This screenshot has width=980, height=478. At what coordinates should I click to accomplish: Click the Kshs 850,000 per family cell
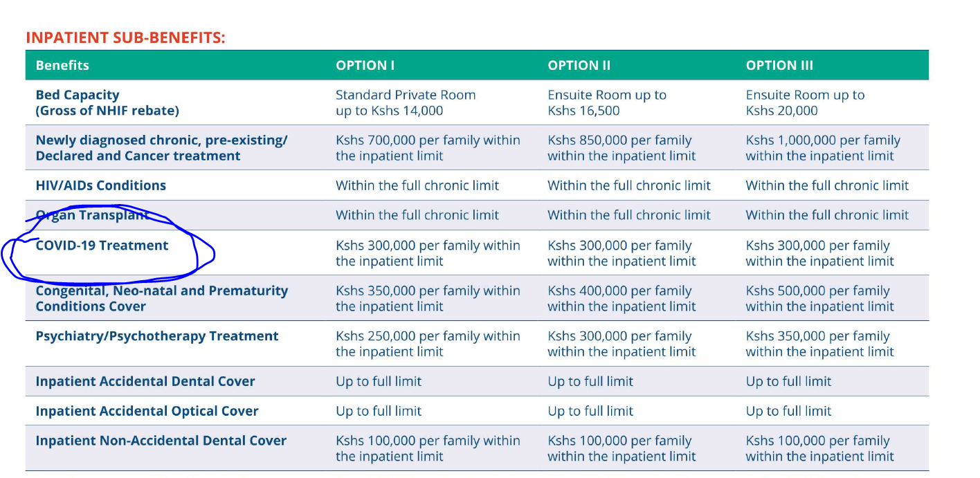click(x=621, y=147)
